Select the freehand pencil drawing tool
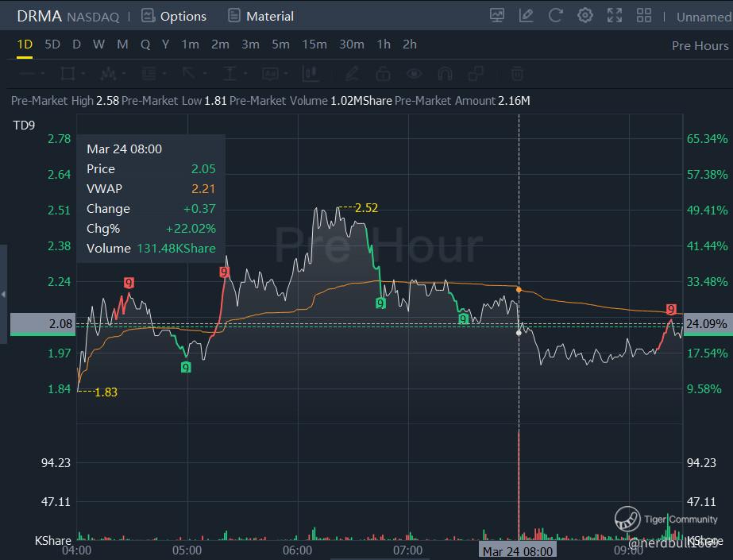733x560 pixels. click(x=352, y=74)
